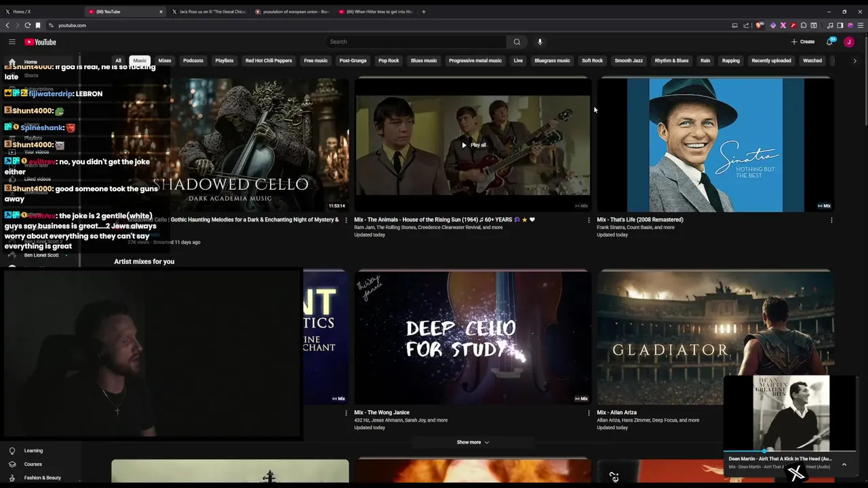Open the notifications bell

829,42
